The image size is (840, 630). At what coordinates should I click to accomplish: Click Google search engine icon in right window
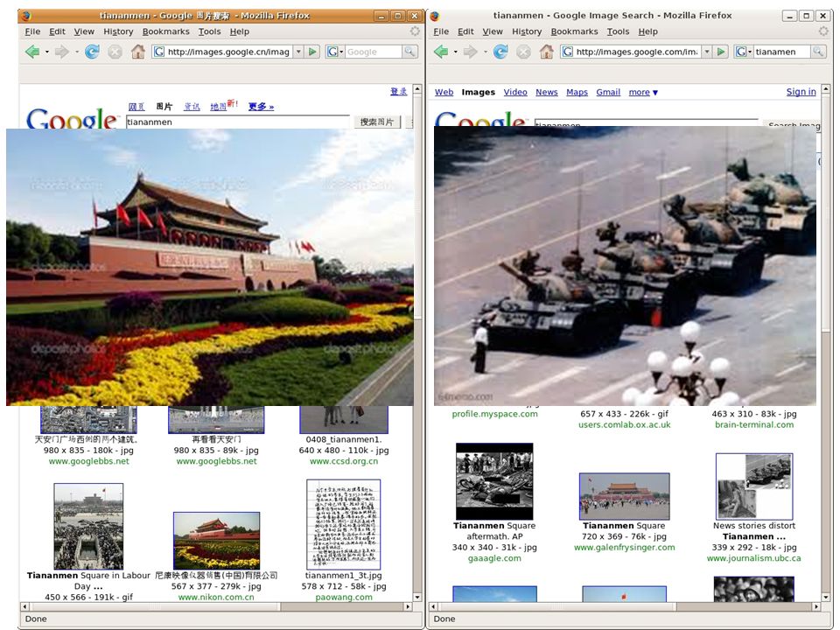(x=741, y=52)
